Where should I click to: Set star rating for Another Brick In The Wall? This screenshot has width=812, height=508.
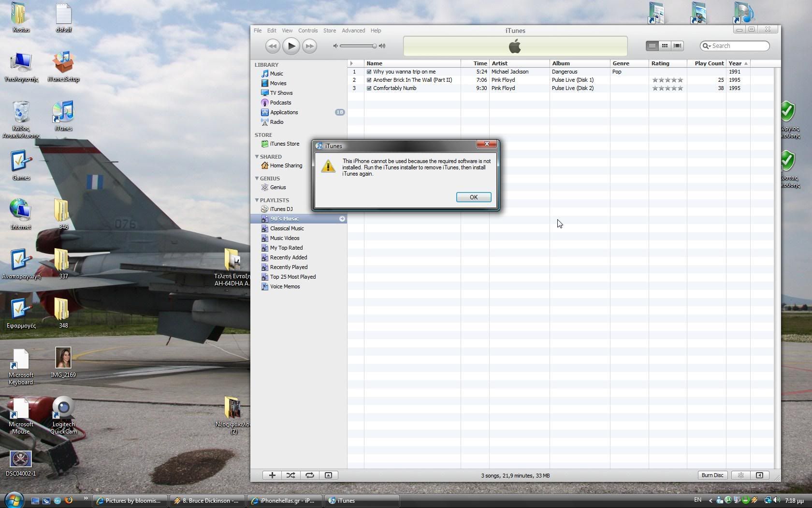[x=667, y=80]
